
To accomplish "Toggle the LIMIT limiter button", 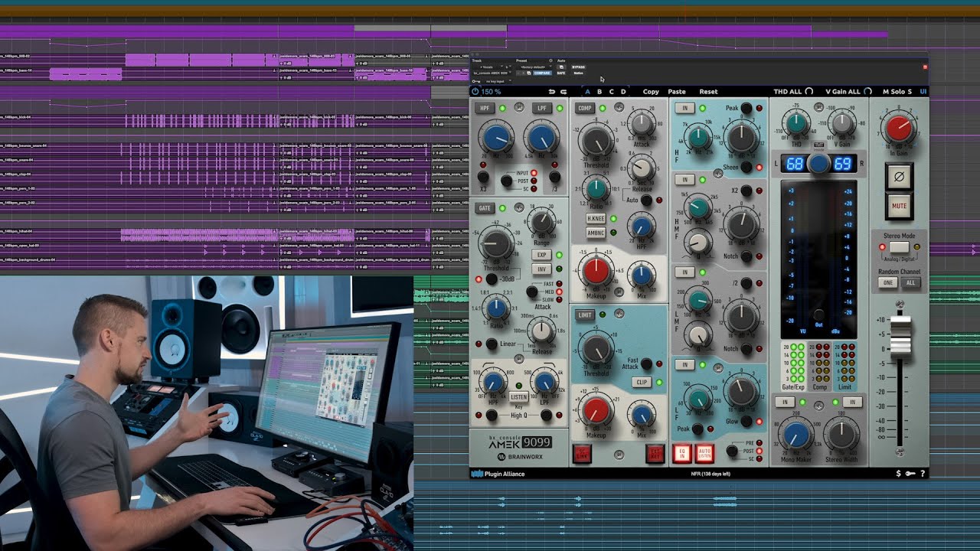I will pyautogui.click(x=585, y=315).
